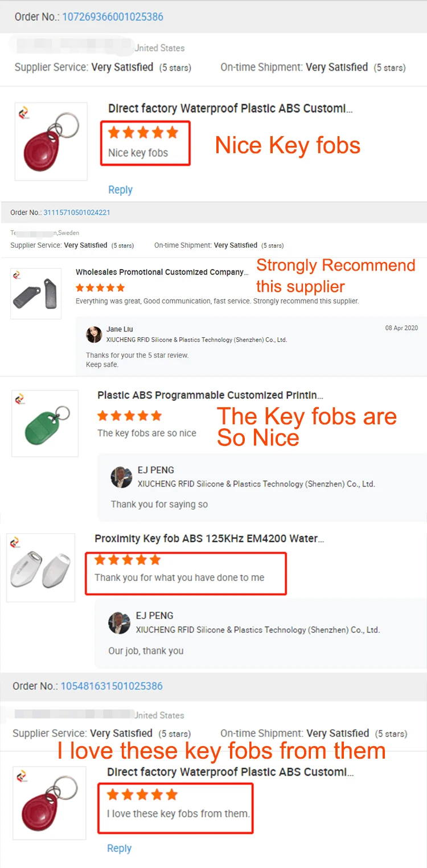Open order number 107269366001025386 link
The width and height of the screenshot is (427, 868).
[x=112, y=17]
